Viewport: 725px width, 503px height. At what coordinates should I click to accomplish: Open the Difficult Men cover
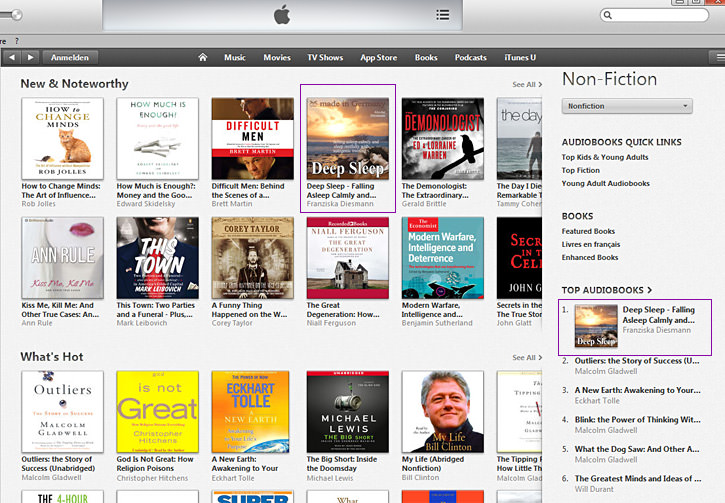(x=252, y=139)
